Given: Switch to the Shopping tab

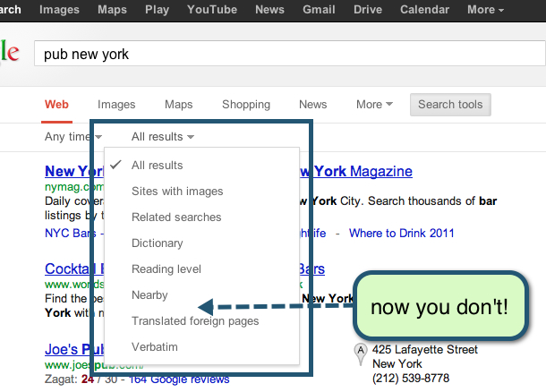Looking at the screenshot, I should pos(246,105).
